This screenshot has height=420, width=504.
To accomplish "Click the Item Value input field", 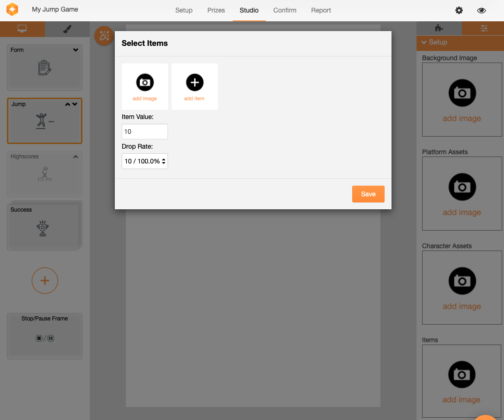I will pos(145,132).
